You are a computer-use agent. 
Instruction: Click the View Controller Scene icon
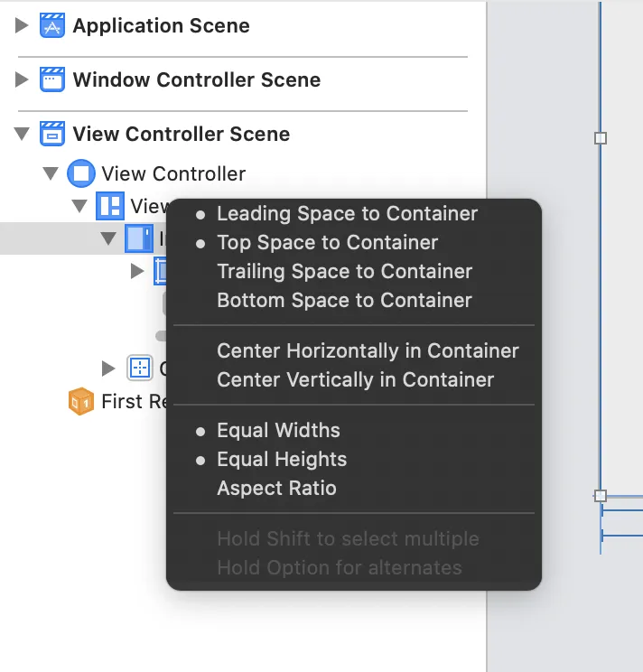click(52, 134)
